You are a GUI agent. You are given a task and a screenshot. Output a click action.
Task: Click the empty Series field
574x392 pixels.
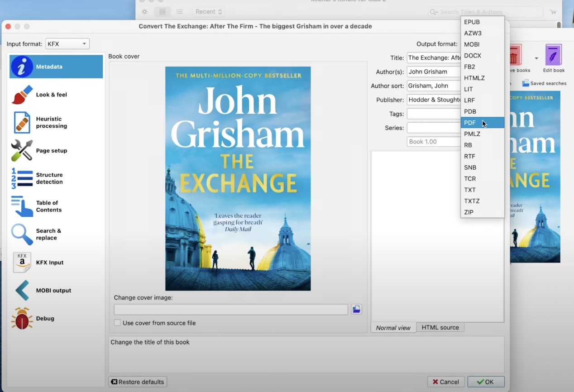coord(434,128)
